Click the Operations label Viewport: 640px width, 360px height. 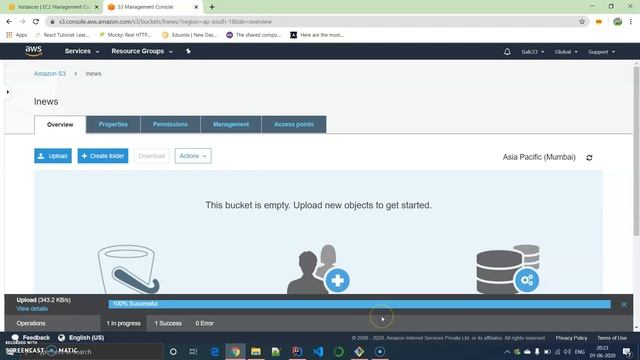31,323
